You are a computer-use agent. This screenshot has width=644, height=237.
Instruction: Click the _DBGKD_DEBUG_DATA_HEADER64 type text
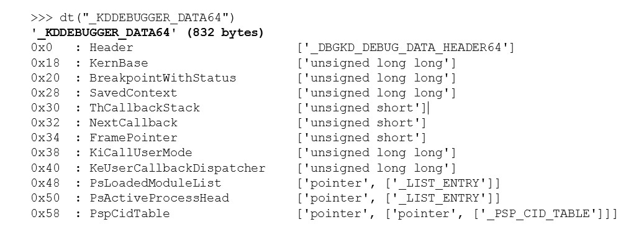pyautogui.click(x=406, y=48)
